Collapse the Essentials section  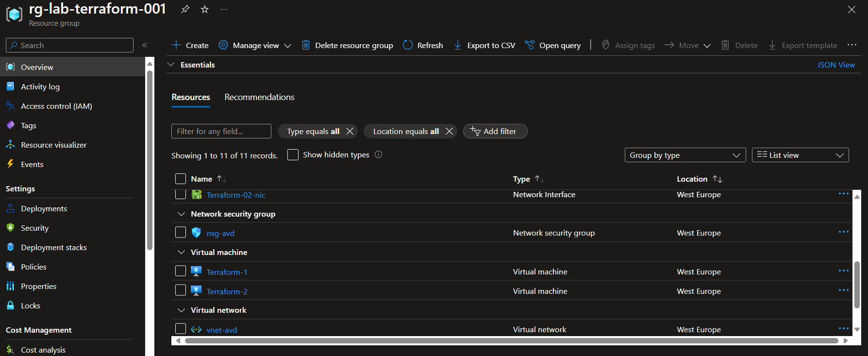click(171, 65)
